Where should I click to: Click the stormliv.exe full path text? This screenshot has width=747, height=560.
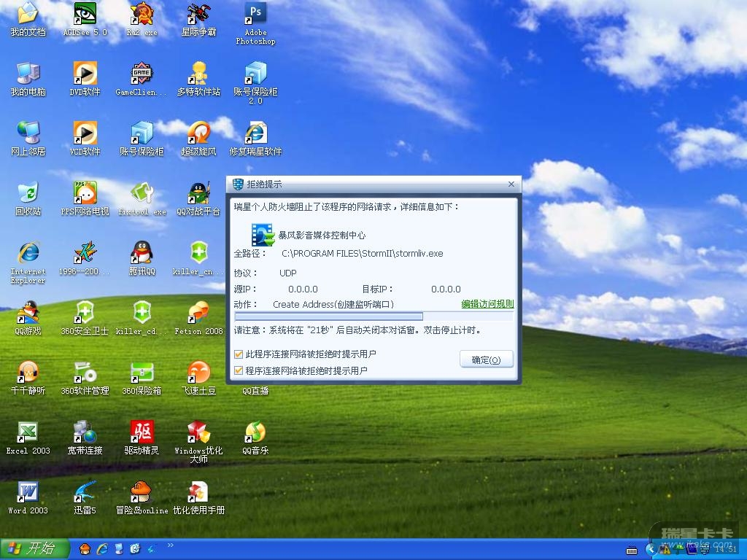coord(362,253)
